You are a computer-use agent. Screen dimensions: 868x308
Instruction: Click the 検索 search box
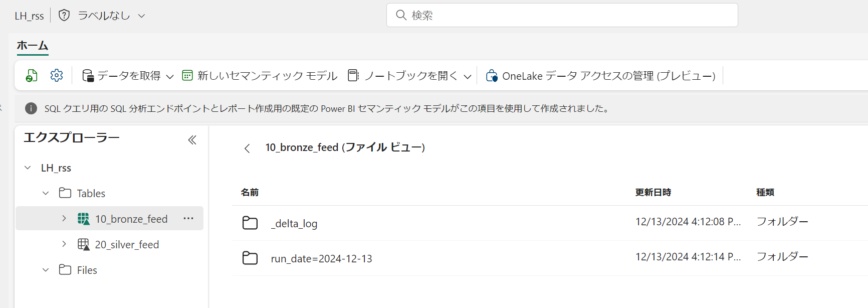562,15
